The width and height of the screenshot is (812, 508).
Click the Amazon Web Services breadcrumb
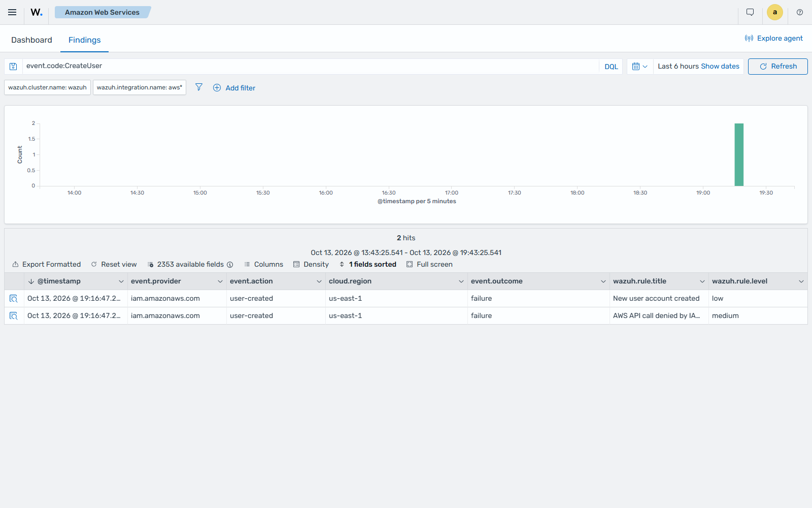102,12
